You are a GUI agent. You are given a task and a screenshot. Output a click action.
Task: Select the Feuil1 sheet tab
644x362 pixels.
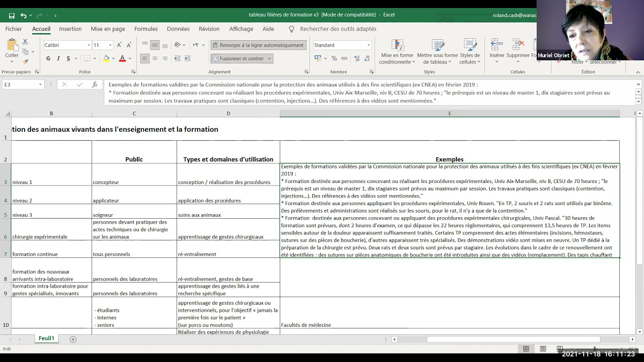coord(46,338)
